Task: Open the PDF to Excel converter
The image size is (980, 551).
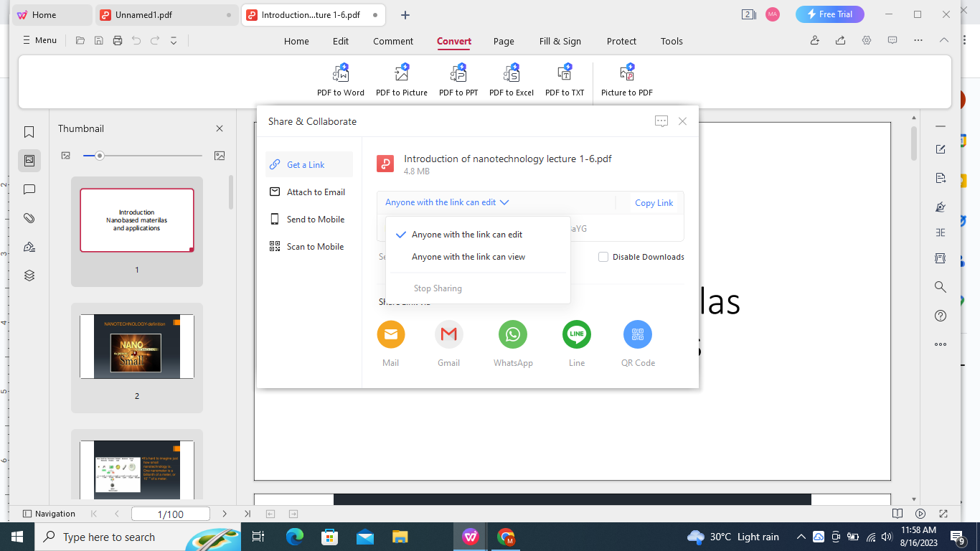Action: coord(511,79)
